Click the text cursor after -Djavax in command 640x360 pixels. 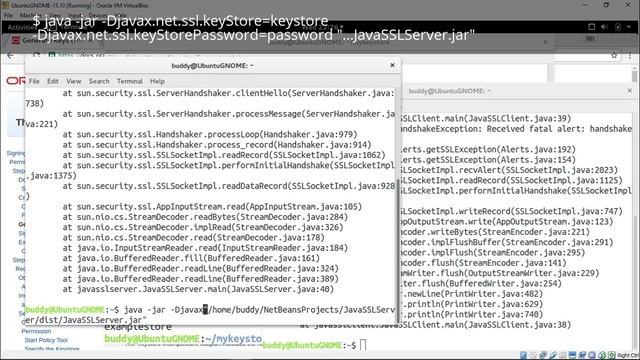coord(205,310)
